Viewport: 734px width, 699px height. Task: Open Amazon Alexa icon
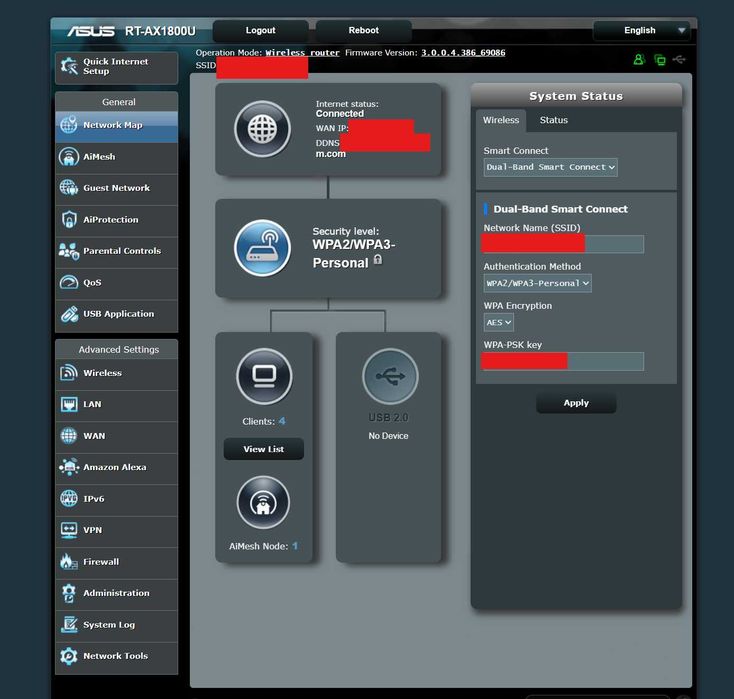[x=69, y=467]
